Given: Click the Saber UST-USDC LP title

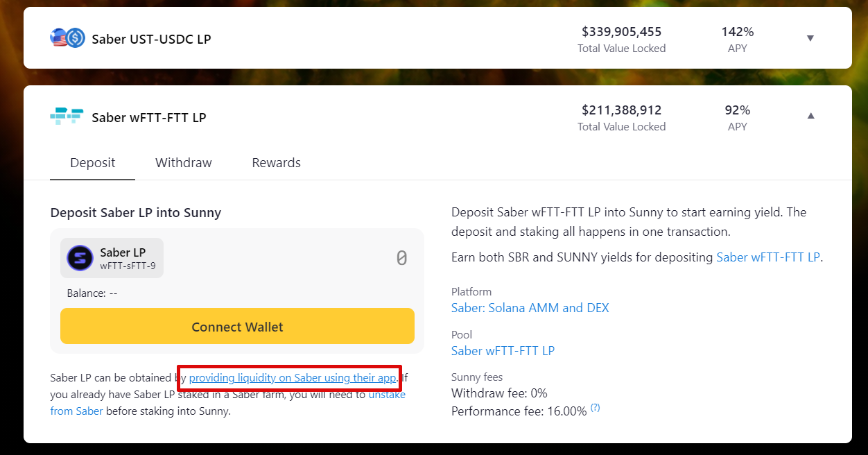Looking at the screenshot, I should coord(151,39).
